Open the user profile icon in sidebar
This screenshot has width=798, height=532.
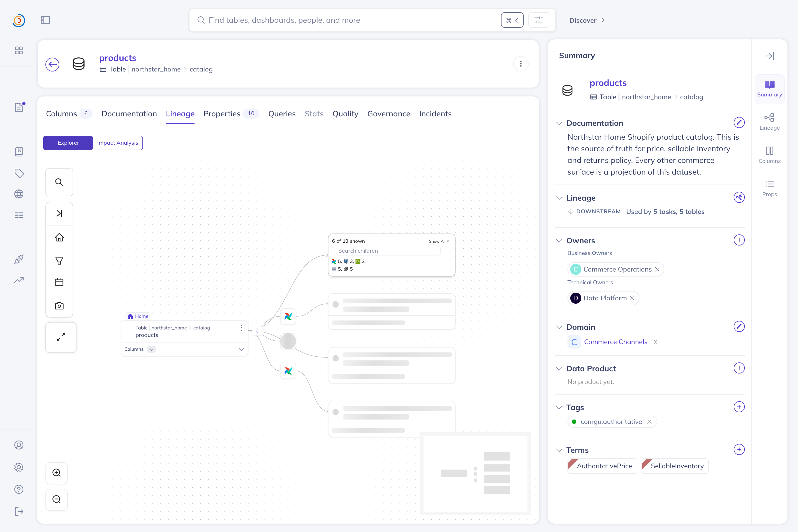[19, 445]
